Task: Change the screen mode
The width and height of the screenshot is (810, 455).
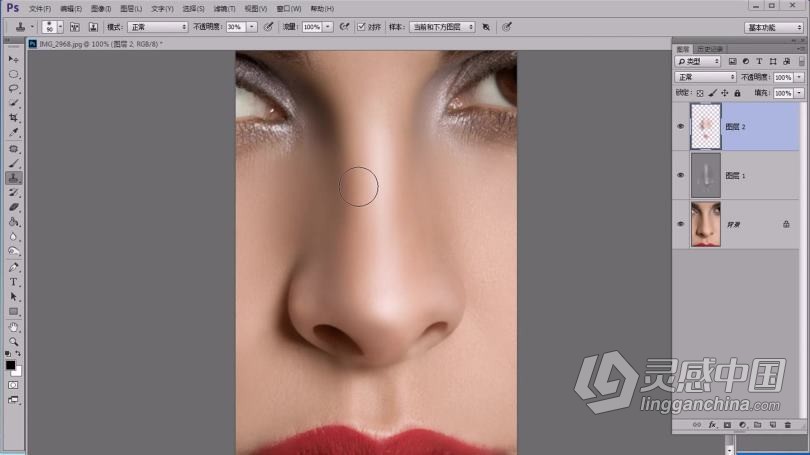Action: click(x=13, y=400)
